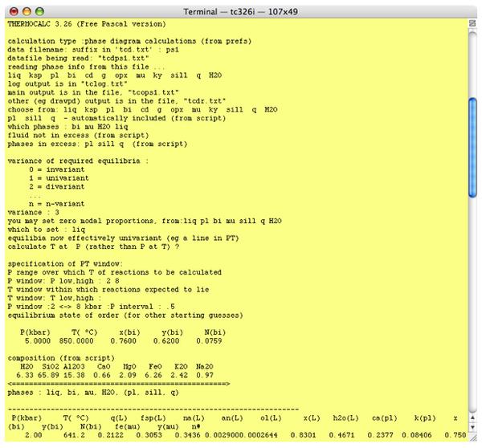482x448 pixels.
Task: Click the '6.33' value under H2O
Action: pos(25,376)
